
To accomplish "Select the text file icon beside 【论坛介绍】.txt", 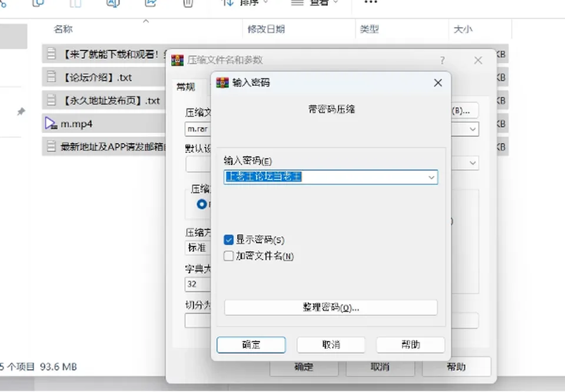I will [52, 77].
